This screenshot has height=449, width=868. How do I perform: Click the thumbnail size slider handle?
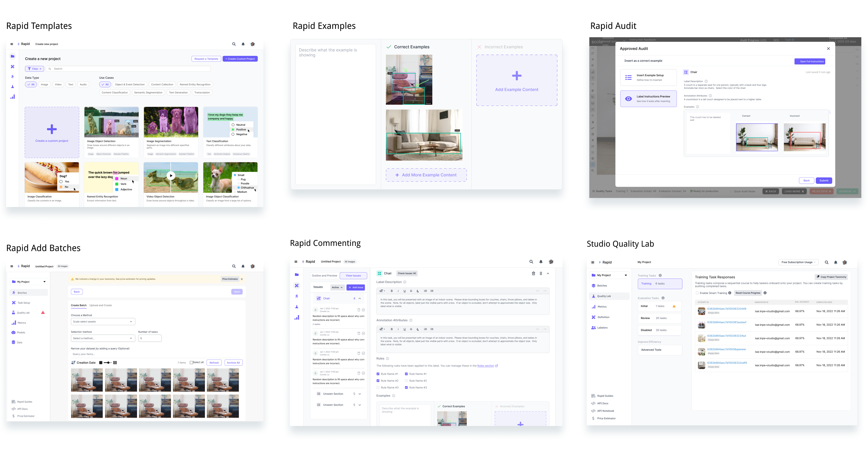tap(108, 363)
